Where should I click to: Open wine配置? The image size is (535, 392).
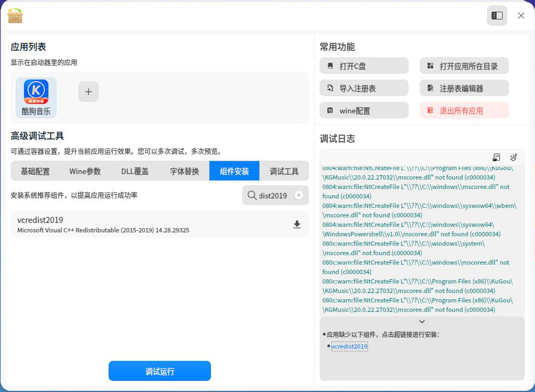click(x=364, y=111)
